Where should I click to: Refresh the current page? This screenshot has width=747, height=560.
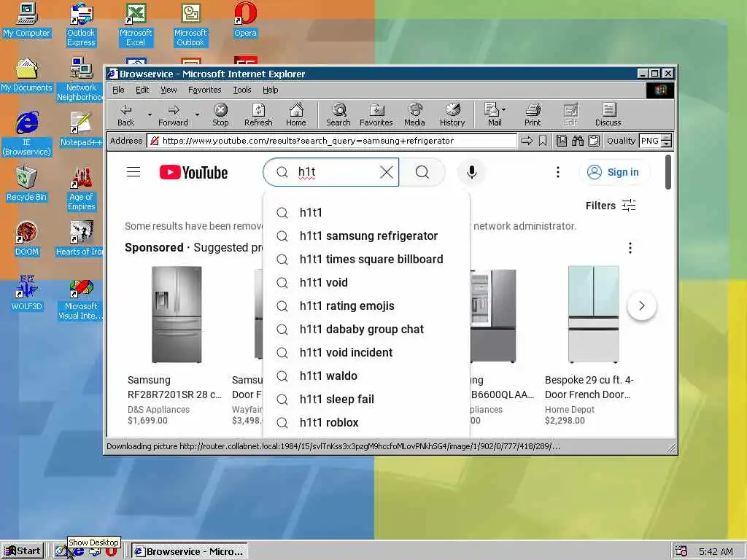[x=258, y=115]
